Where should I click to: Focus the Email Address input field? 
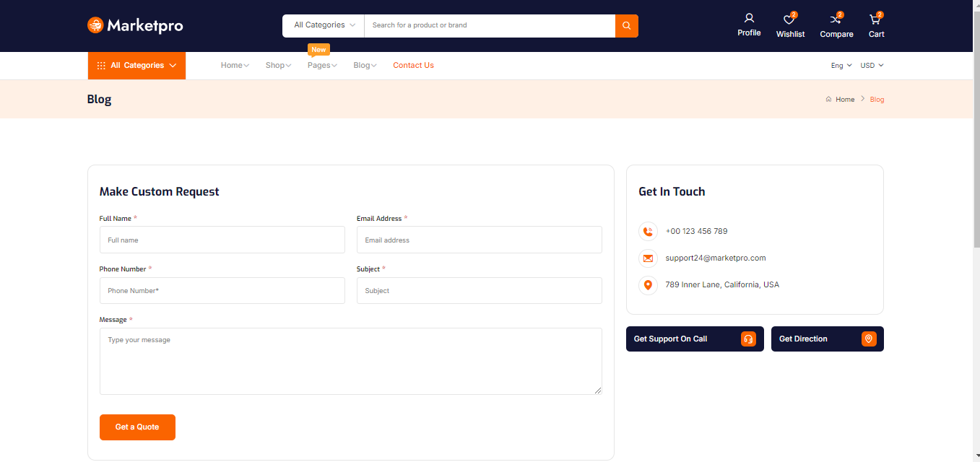[479, 240]
